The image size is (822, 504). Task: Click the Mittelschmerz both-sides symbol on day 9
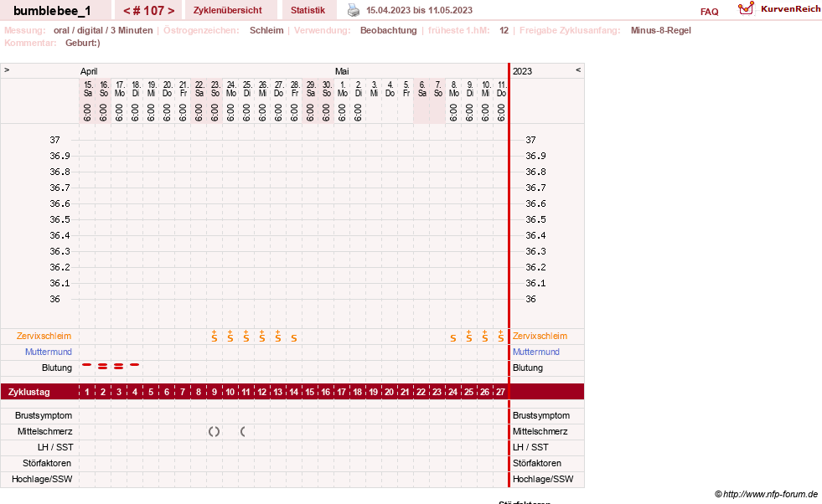click(x=214, y=432)
